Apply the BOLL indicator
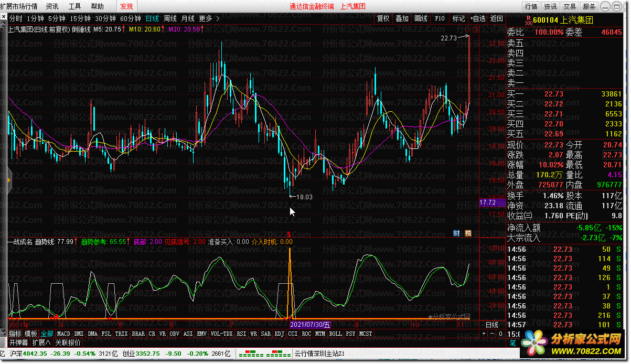Viewport: 631px width, 364px height. point(336,334)
